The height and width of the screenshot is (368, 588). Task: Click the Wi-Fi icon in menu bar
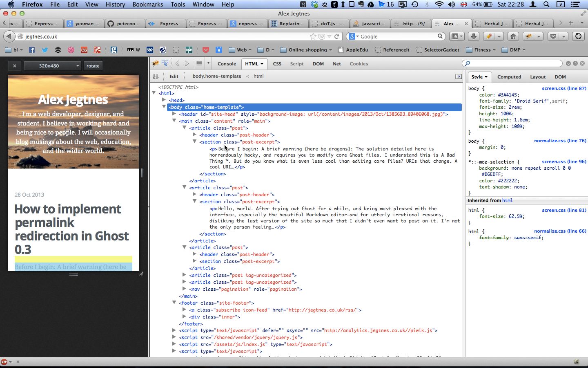[x=439, y=4]
